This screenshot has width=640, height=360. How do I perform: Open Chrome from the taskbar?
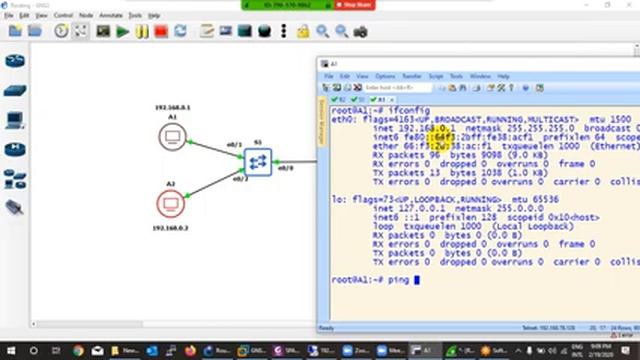click(78, 351)
